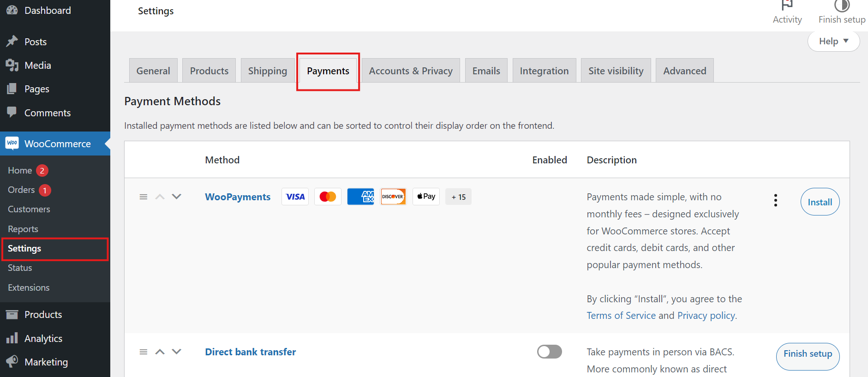The height and width of the screenshot is (377, 868).
Task: Click the red 2 badge beside Home
Action: pos(42,170)
